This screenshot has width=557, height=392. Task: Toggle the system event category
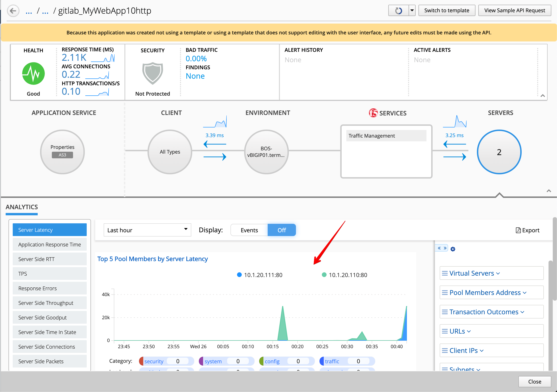tap(227, 361)
